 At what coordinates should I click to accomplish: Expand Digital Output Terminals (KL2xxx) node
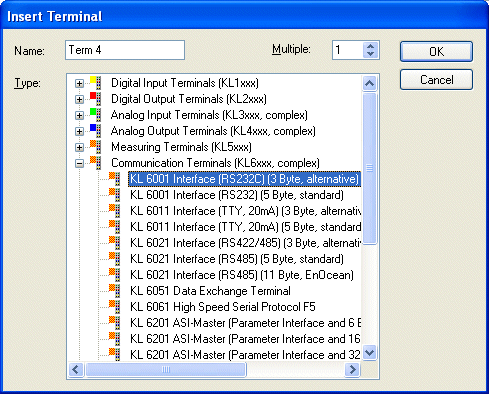(x=79, y=99)
